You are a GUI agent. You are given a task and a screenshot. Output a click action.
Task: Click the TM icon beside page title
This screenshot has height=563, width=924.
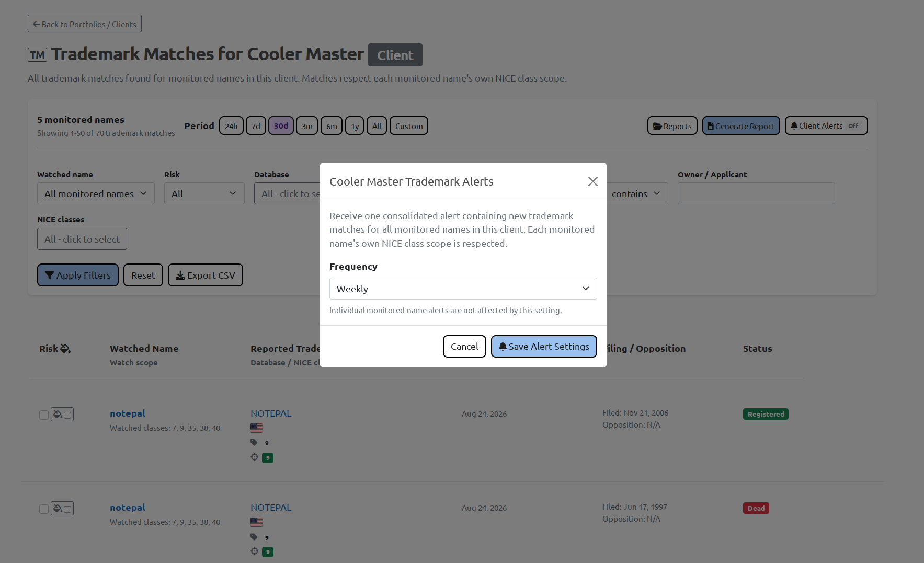point(37,54)
